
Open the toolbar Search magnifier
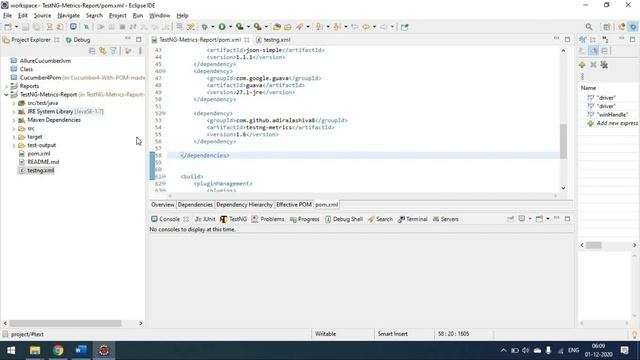click(589, 27)
